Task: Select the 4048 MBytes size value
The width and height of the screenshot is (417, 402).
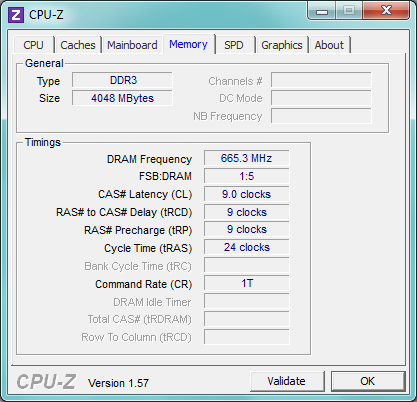Action: (x=122, y=98)
